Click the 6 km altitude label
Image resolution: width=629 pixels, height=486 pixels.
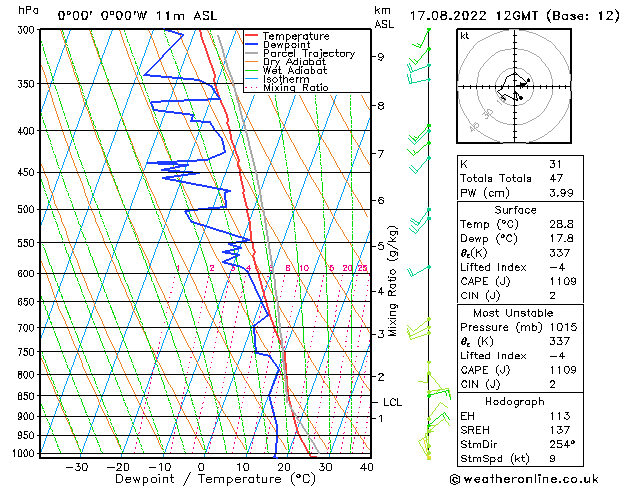(x=380, y=200)
